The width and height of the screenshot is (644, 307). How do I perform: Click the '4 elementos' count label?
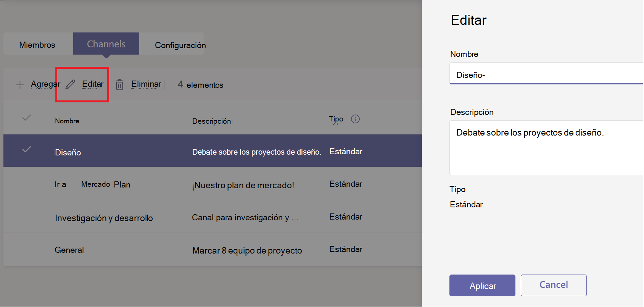point(200,84)
